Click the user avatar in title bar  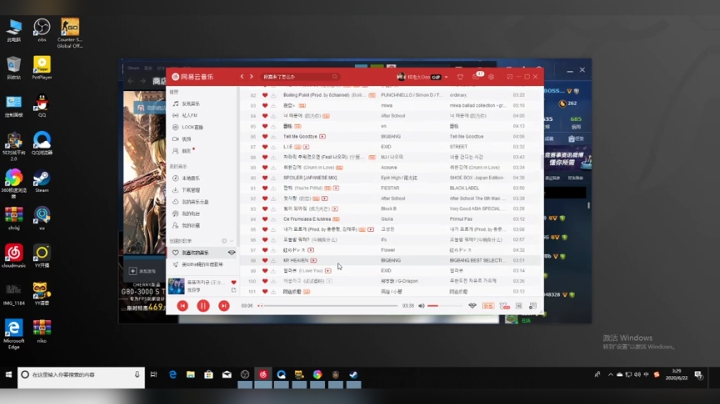click(x=401, y=77)
